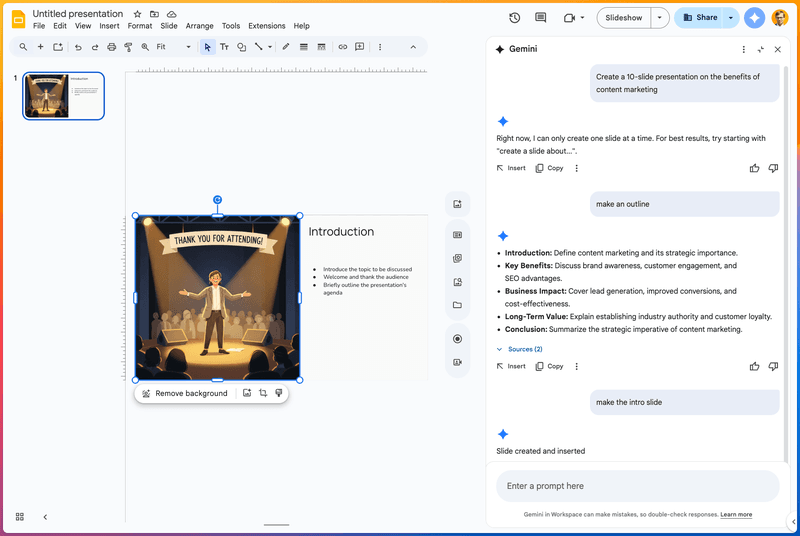This screenshot has width=800, height=536.
Task: Select the line tool
Action: (x=259, y=47)
